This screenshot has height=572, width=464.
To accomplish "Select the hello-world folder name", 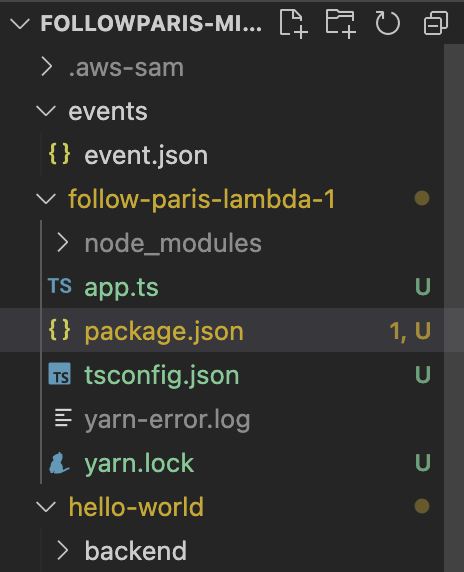I will (136, 507).
